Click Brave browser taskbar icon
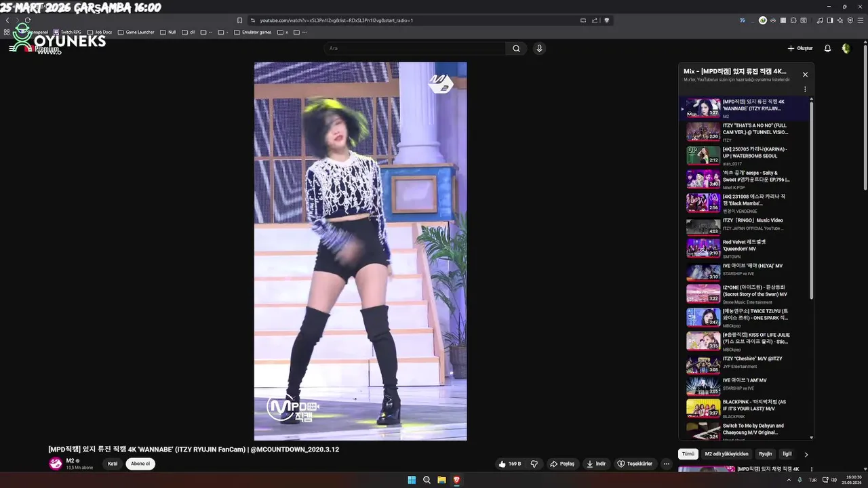Screen dimensions: 868x488 click(456, 480)
